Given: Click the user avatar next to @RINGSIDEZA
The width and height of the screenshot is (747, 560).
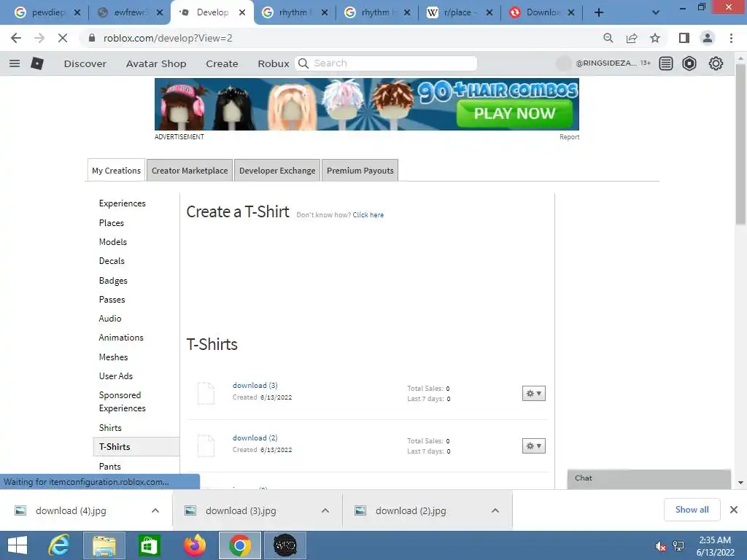Looking at the screenshot, I should click(x=564, y=63).
